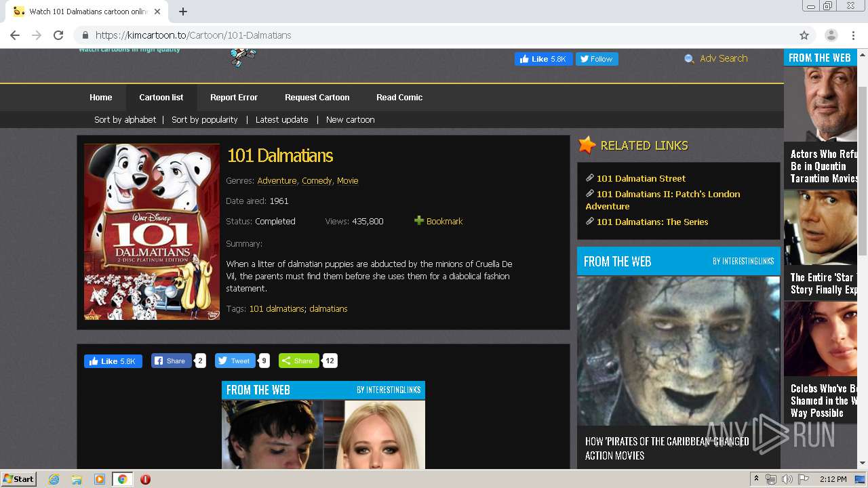Click the network tray icon
This screenshot has height=488, width=868.
point(771,479)
